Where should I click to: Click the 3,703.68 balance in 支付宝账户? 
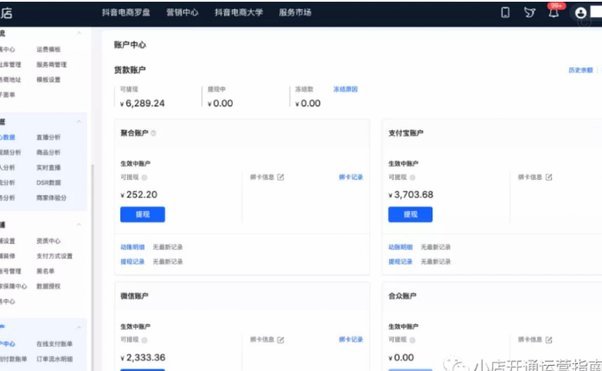coord(411,195)
